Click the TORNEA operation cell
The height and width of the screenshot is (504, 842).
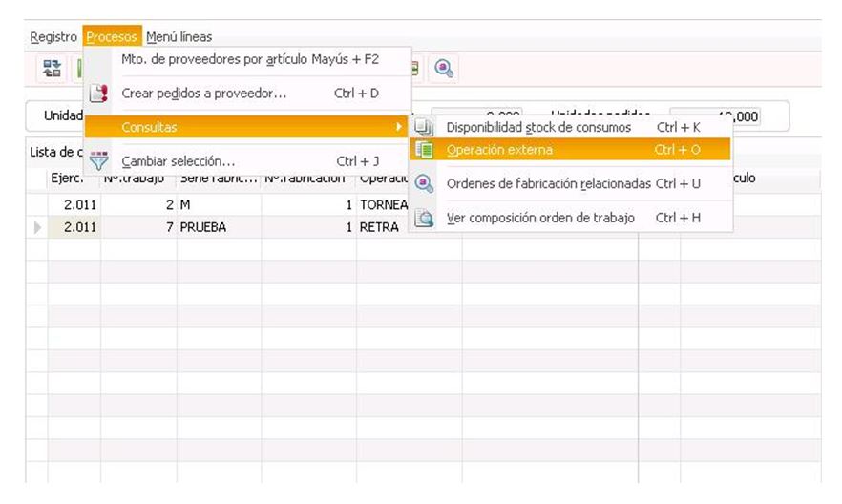(x=384, y=205)
